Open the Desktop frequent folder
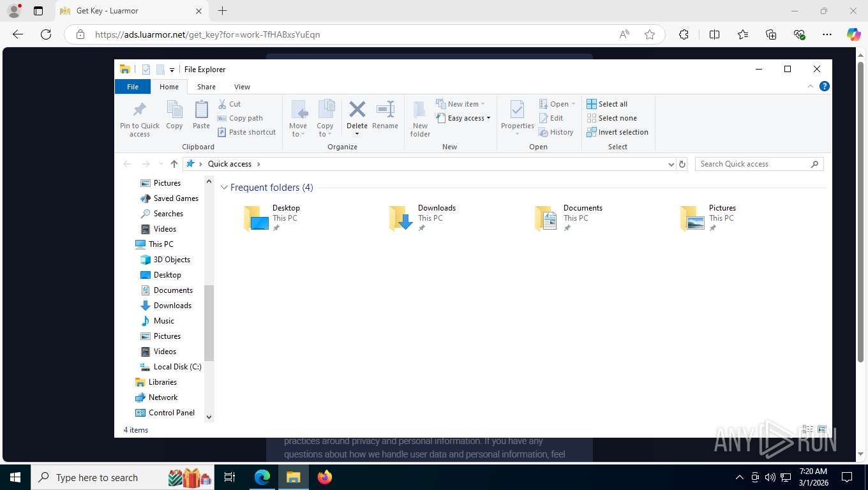Image resolution: width=868 pixels, height=490 pixels. [273, 218]
